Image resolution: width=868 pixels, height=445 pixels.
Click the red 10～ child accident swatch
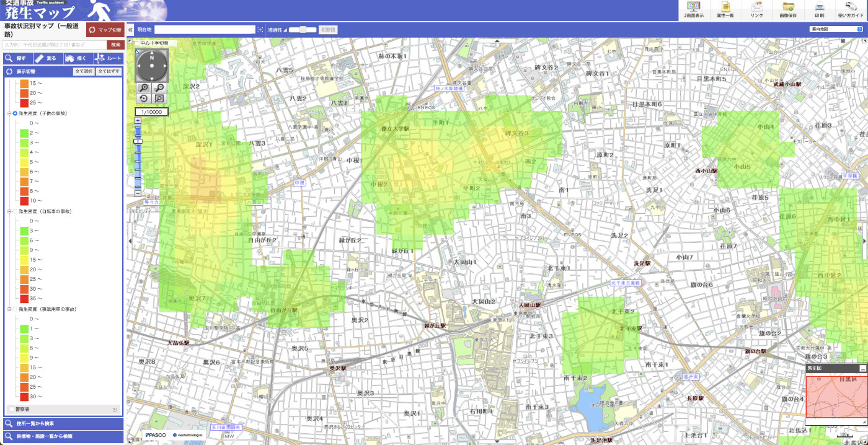pyautogui.click(x=25, y=201)
